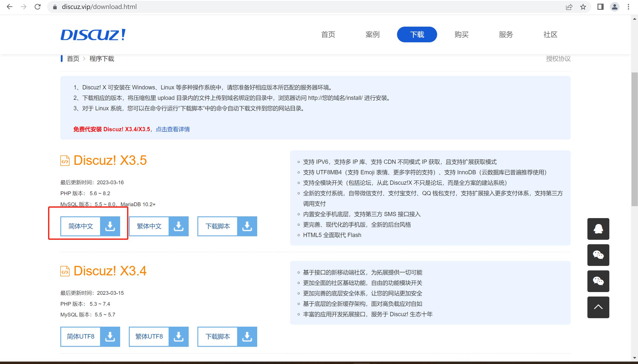Screen dimensions: 638x364
Task: Toggle the browser side panel icon
Action: click(x=600, y=7)
